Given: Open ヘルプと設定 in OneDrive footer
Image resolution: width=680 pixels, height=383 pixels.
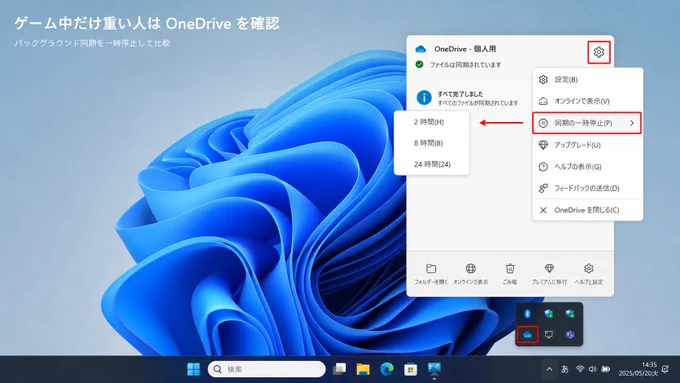Looking at the screenshot, I should pyautogui.click(x=588, y=274).
